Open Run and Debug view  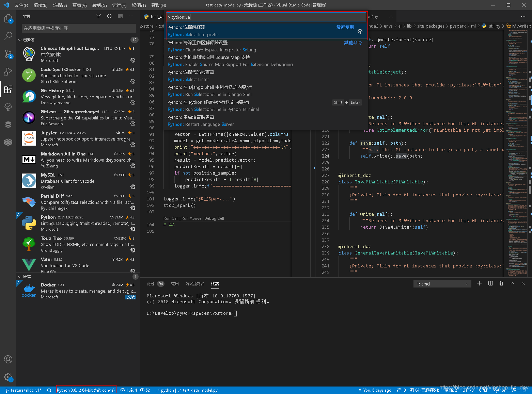[x=8, y=71]
